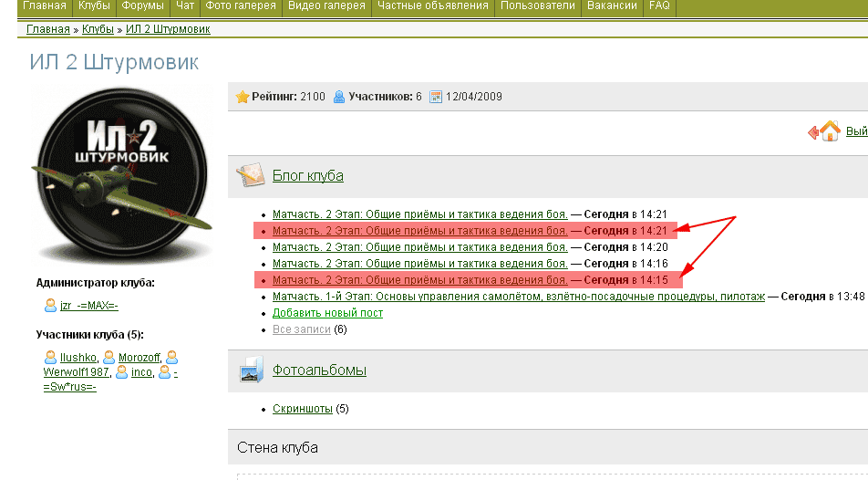The image size is (868, 480).
Task: Click the Блог клуба notepad icon
Action: (x=250, y=176)
